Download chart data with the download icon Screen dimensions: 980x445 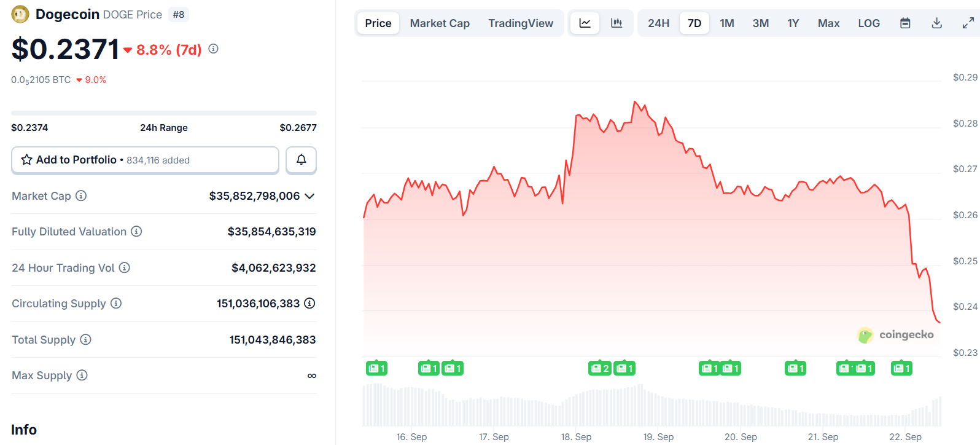coord(936,23)
